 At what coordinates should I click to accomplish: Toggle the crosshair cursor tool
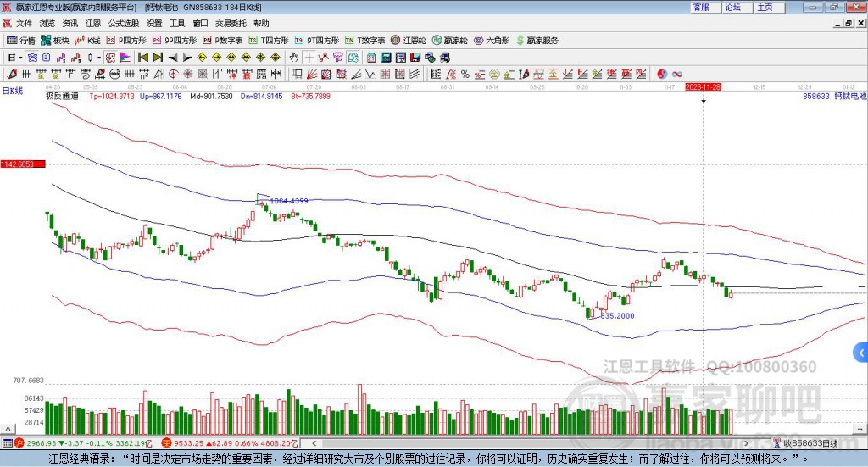(x=309, y=58)
